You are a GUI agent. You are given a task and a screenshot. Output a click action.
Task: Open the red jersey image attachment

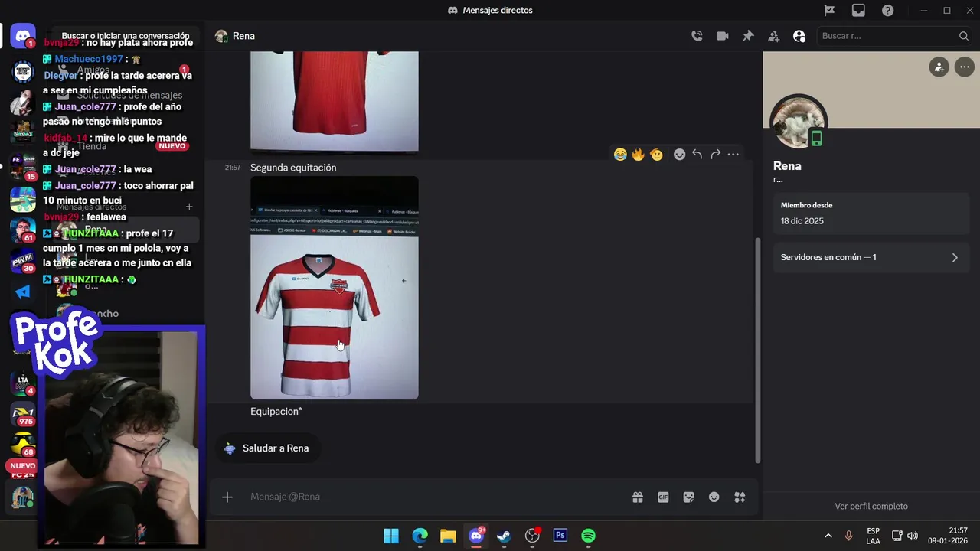(x=335, y=101)
